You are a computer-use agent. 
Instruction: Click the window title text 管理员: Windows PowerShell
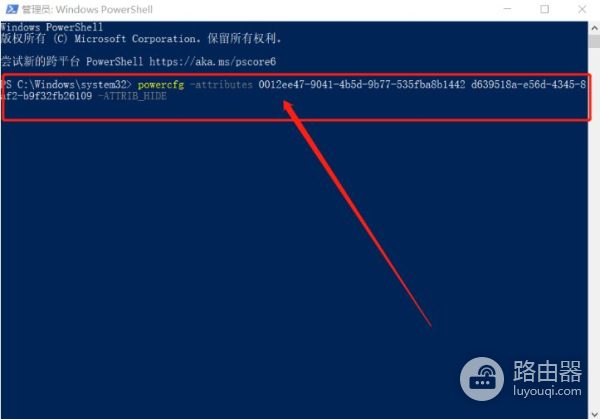[x=87, y=9]
